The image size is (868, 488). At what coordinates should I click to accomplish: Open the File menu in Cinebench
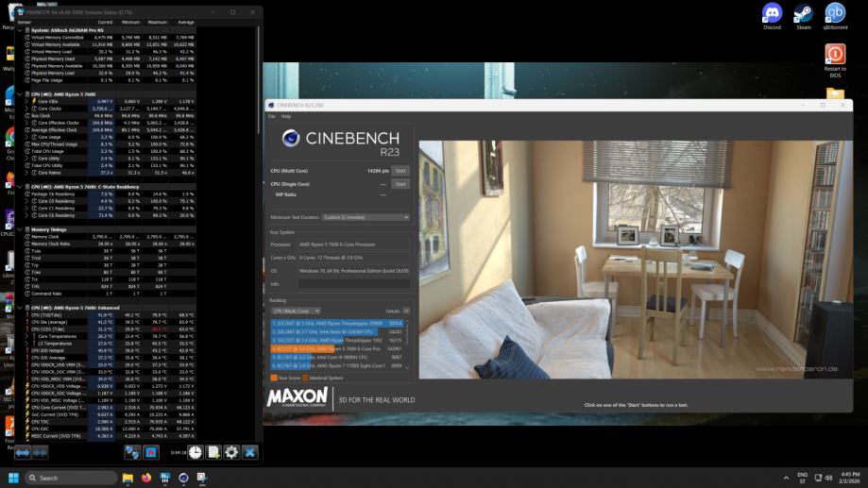[x=271, y=116]
